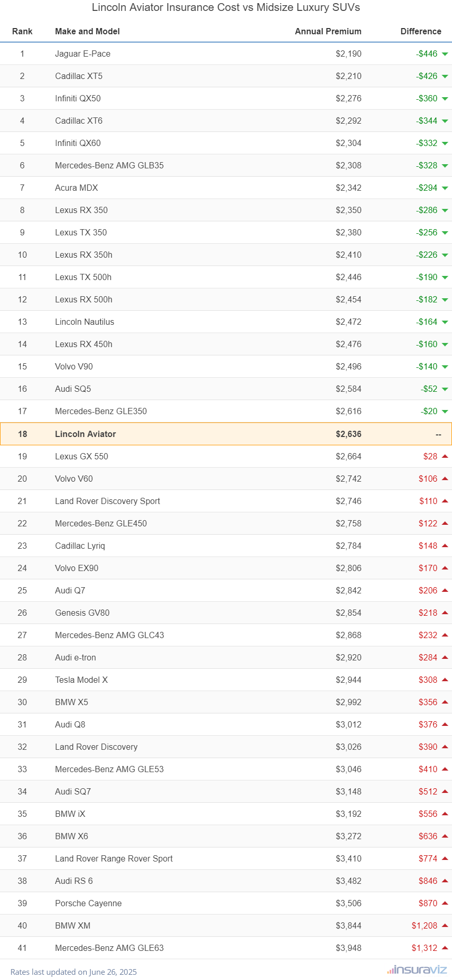Click the Lincoln Nautilus model name
This screenshot has height=980, width=452.
pos(84,322)
